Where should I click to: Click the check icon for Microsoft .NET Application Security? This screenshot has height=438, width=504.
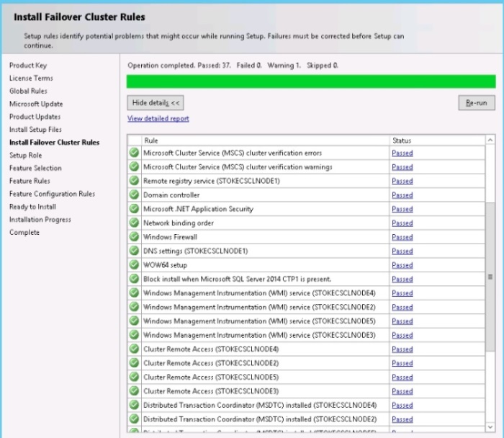point(134,209)
